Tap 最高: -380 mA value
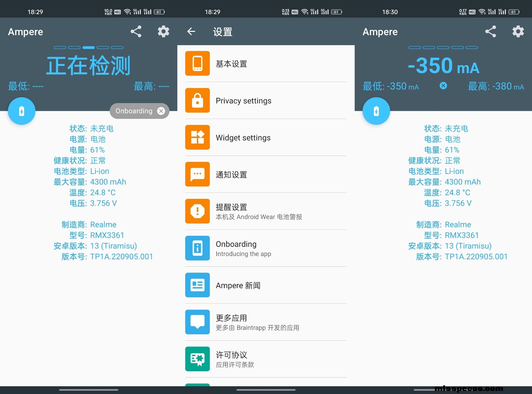This screenshot has height=394, width=532. click(x=496, y=86)
